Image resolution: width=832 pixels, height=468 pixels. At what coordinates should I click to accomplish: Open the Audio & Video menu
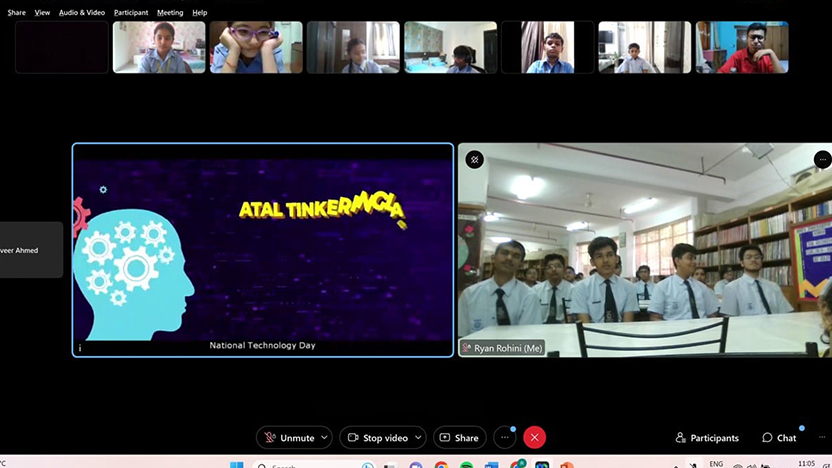(x=82, y=13)
